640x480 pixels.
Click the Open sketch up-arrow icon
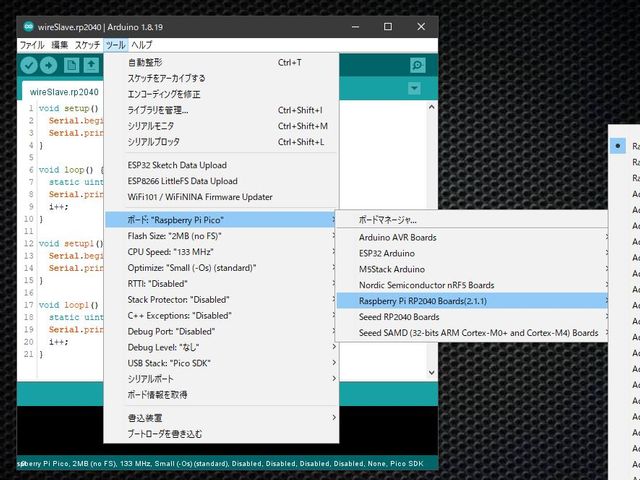(x=91, y=65)
